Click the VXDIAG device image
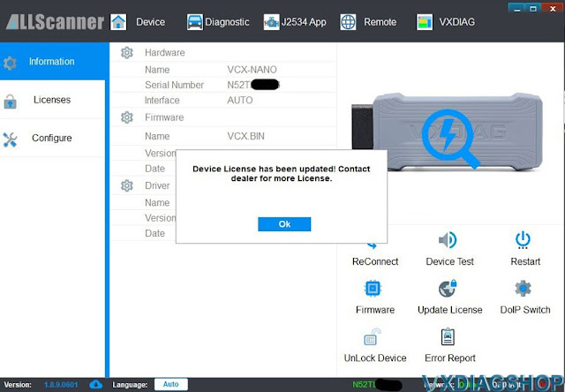Viewport: 565px width, 392px height. tap(448, 132)
